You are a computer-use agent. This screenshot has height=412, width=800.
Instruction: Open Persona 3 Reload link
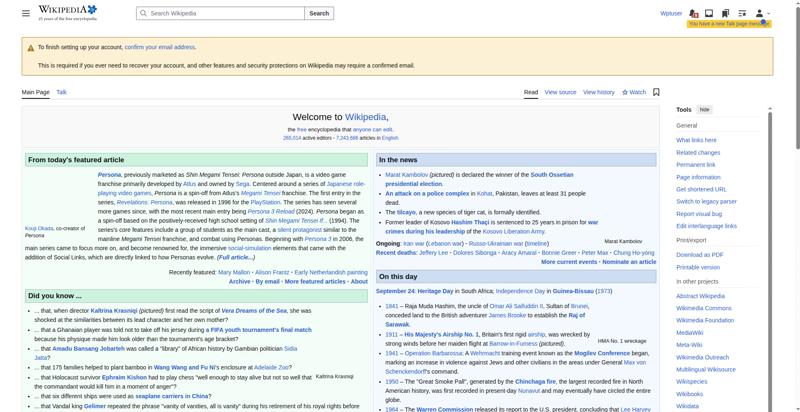coord(271,212)
